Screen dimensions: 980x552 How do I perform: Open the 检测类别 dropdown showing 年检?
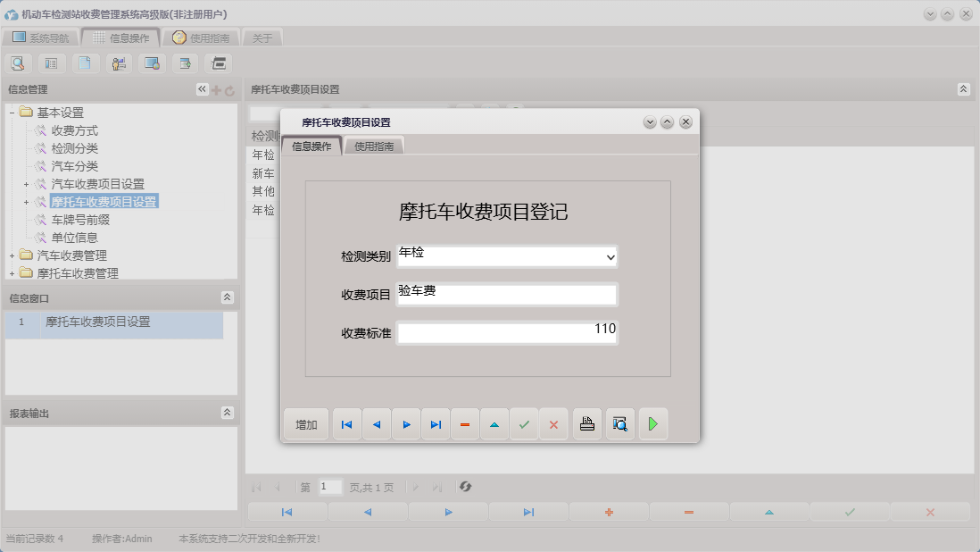pyautogui.click(x=611, y=256)
